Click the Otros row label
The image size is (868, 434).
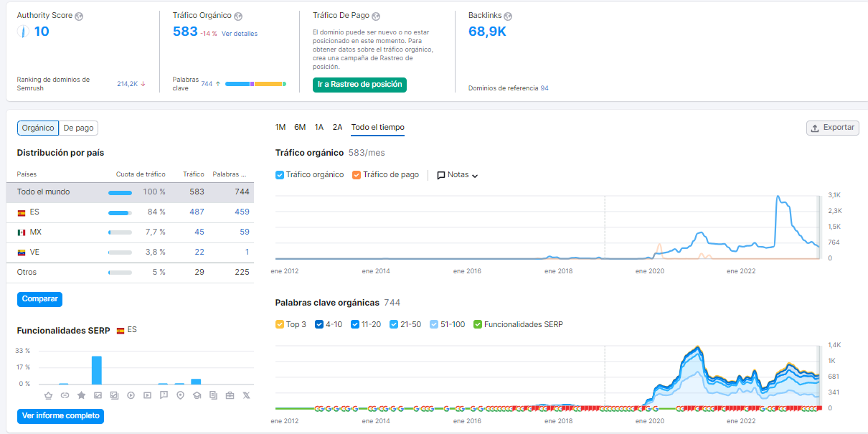[x=27, y=272]
